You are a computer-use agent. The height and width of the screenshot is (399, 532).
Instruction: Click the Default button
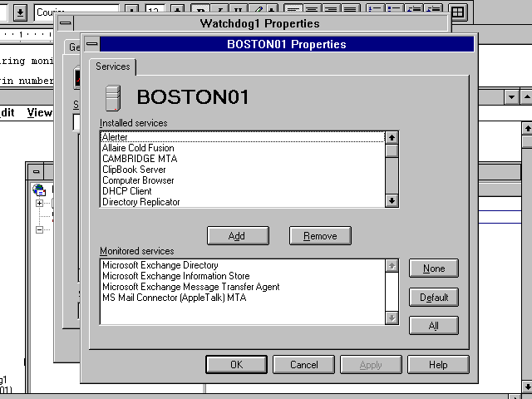434,298
